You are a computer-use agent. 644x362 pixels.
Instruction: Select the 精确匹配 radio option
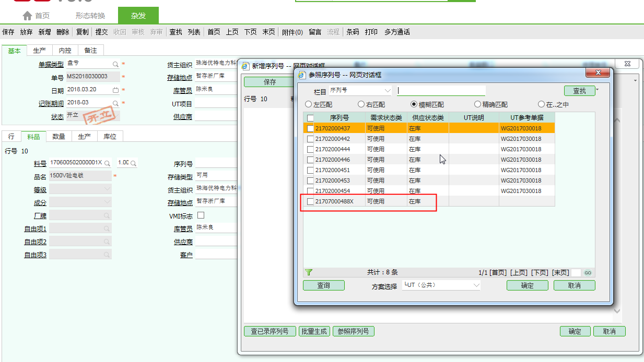477,104
